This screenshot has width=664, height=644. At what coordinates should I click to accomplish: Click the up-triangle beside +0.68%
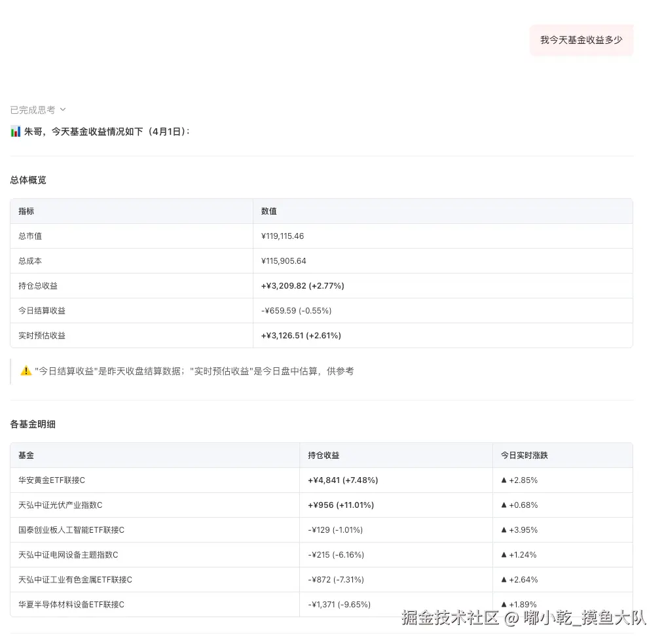505,505
